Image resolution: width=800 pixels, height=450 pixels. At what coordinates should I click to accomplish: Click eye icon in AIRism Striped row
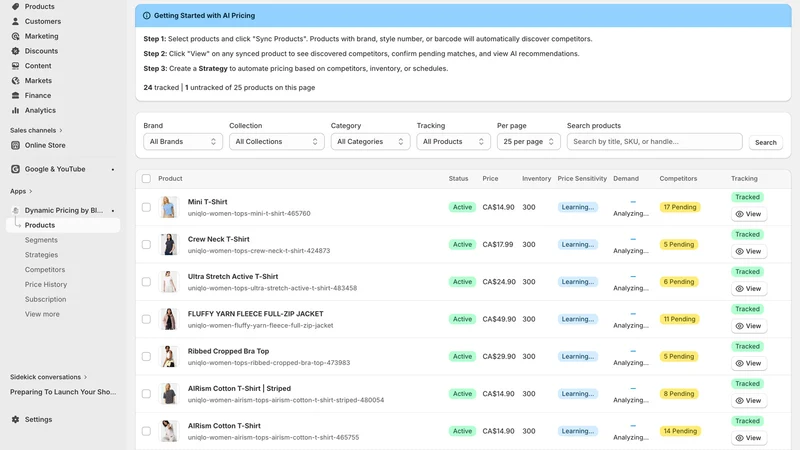739,401
